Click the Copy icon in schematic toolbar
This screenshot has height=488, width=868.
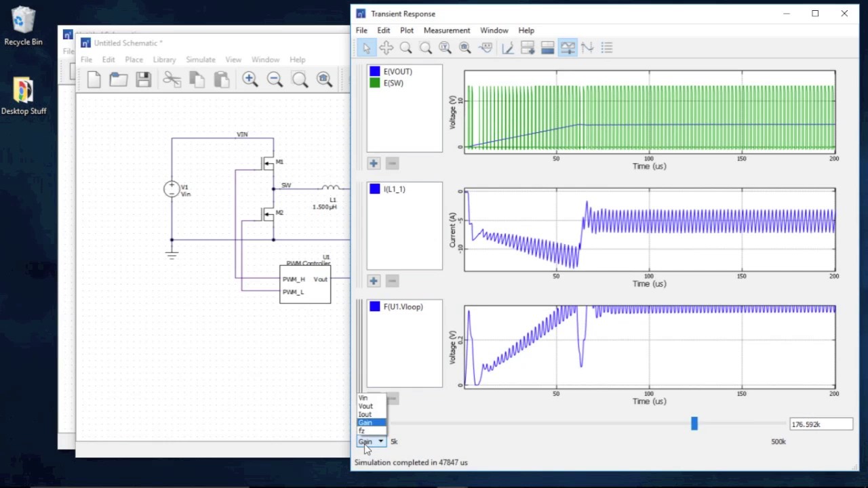pos(197,79)
